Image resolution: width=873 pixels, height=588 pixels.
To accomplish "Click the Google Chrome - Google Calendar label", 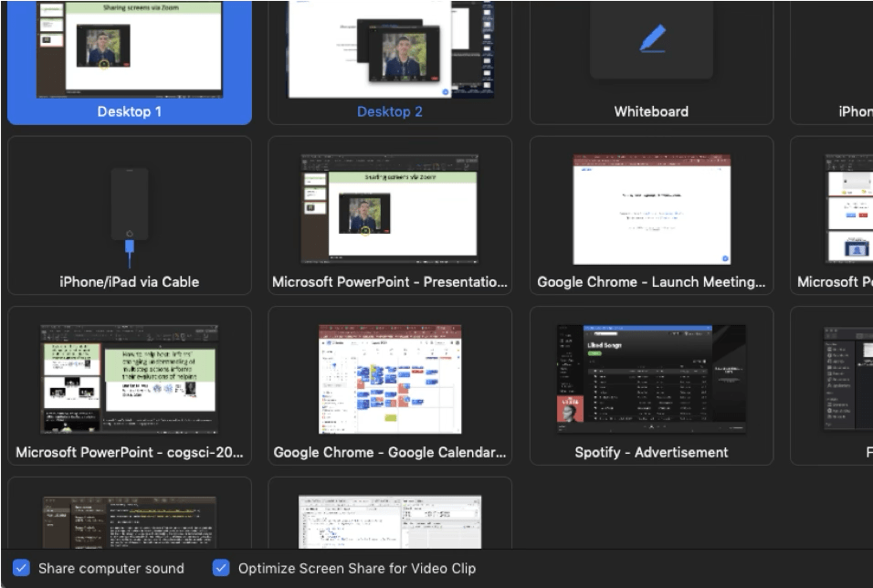I will [x=390, y=452].
